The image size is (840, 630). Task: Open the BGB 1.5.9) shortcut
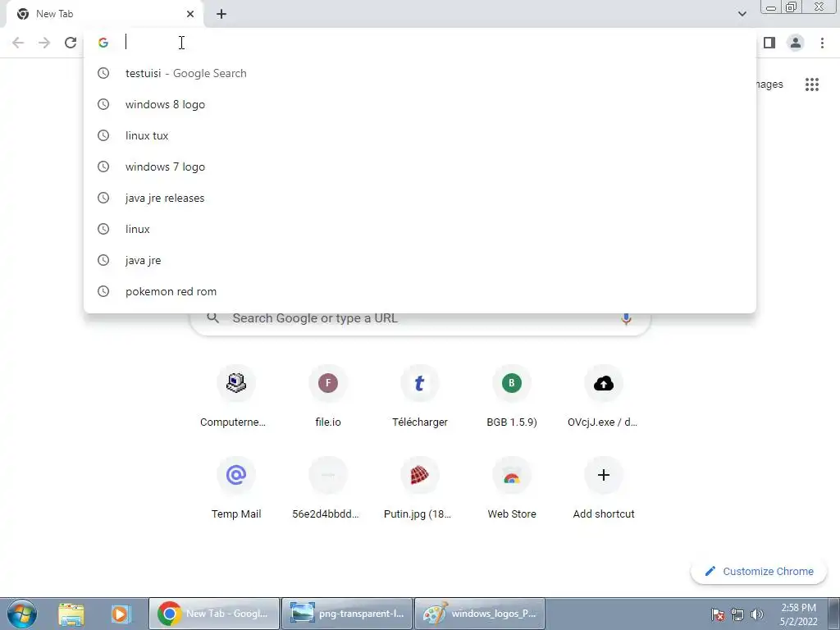click(x=512, y=397)
